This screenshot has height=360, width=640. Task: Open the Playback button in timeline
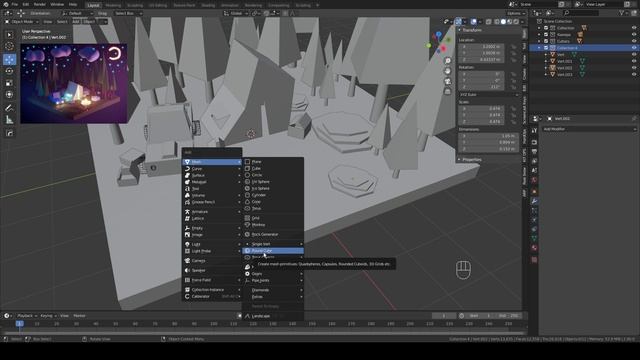pyautogui.click(x=27, y=316)
